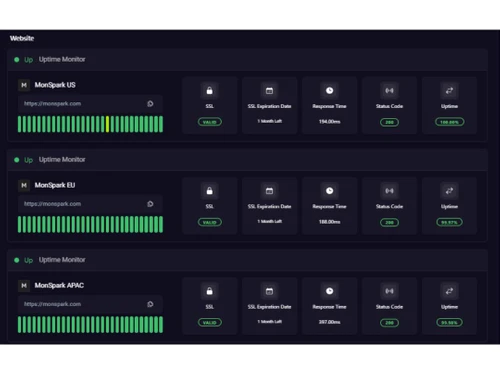The image size is (500, 375).
Task: Click the 200 status code badge for MonSpark US
Action: (x=389, y=122)
